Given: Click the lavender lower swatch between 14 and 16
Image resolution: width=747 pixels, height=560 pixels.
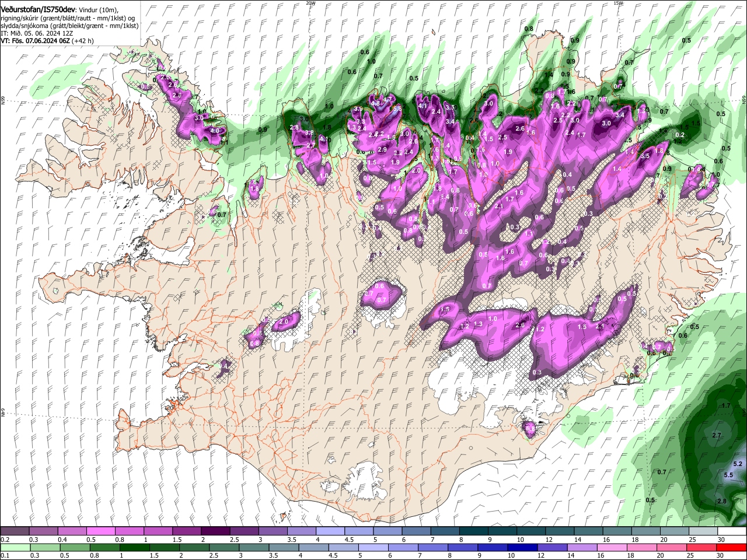Looking at the screenshot, I should tap(584, 548).
